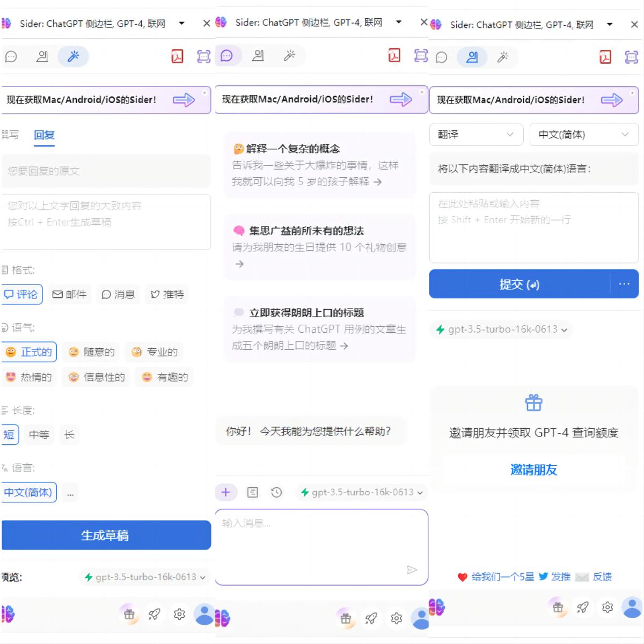Select 集思广益前所未有的想法 prompt card
This screenshot has width=644, height=644.
pos(320,247)
